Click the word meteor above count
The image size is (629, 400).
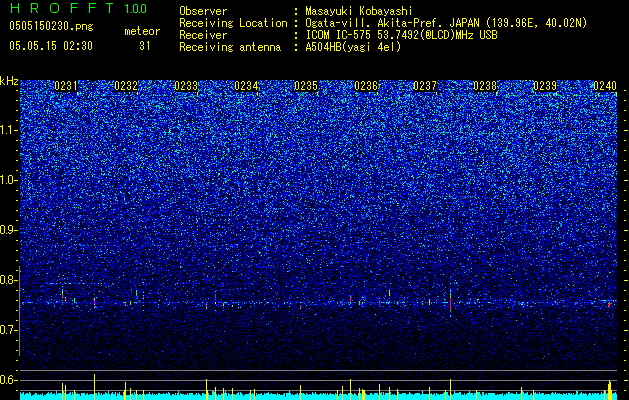click(142, 31)
